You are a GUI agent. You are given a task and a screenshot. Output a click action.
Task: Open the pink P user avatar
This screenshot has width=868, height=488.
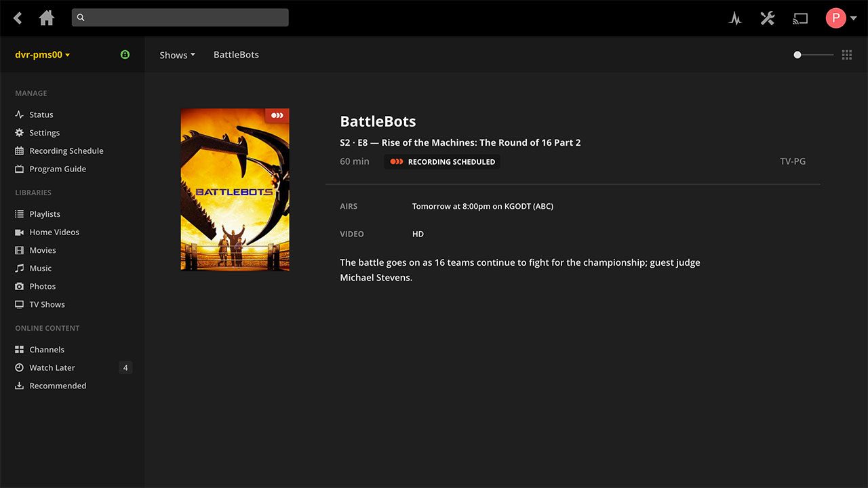[x=835, y=18]
